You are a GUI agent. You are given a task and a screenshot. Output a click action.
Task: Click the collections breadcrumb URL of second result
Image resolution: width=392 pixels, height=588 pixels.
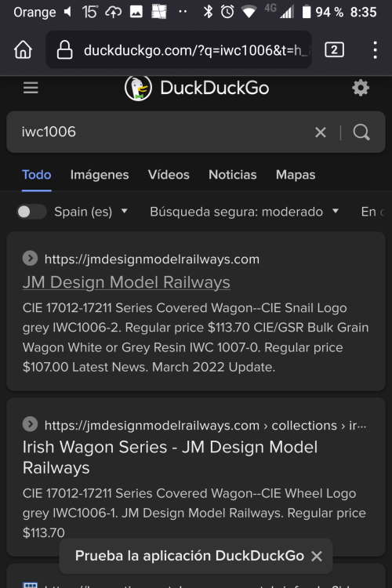point(205,425)
